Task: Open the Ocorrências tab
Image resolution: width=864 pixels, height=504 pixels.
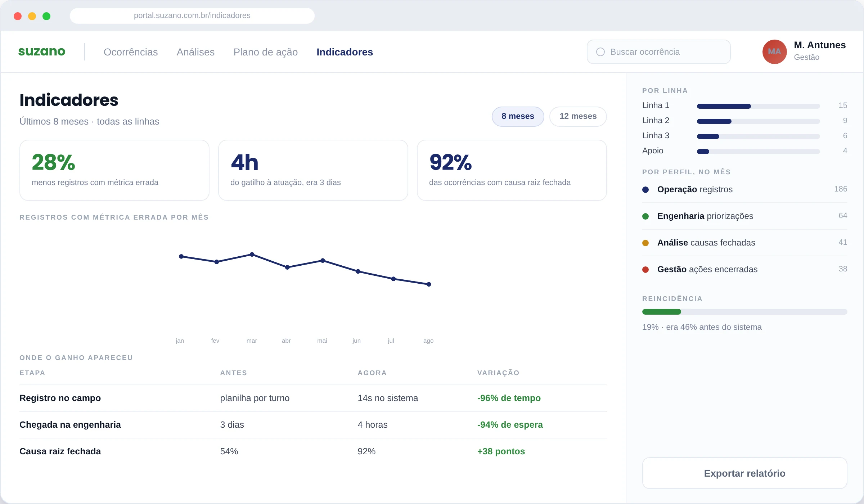Action: pyautogui.click(x=131, y=52)
